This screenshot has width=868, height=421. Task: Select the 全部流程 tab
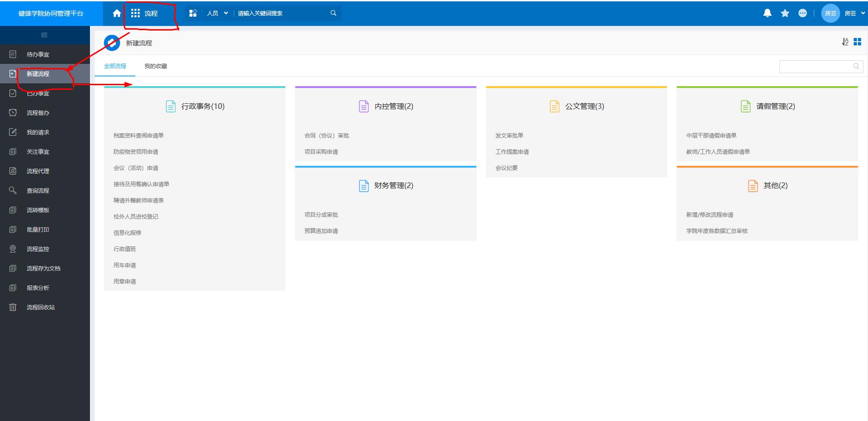115,66
